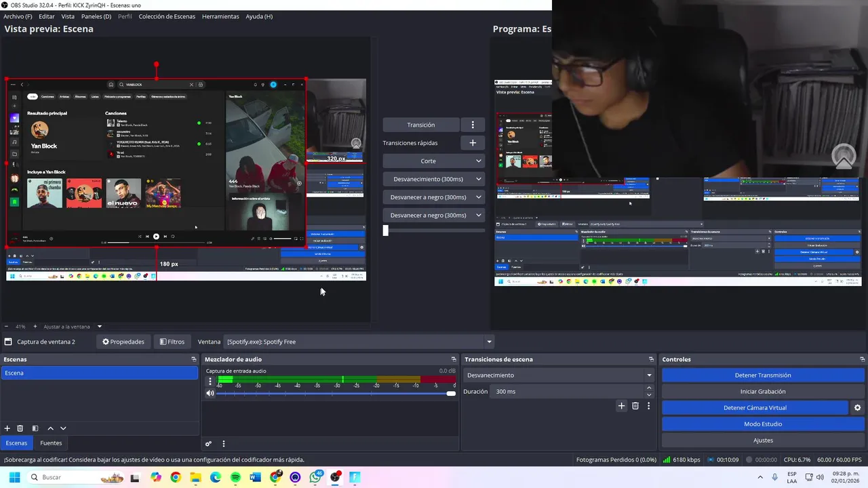The image size is (868, 488).
Task: Open the Corte quick transition dropdown
Action: coord(433,161)
